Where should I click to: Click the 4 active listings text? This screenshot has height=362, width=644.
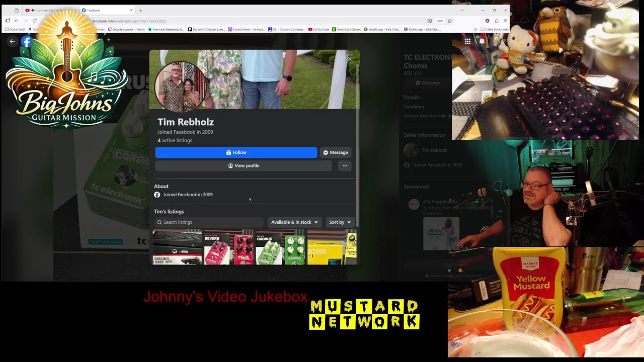pos(175,140)
